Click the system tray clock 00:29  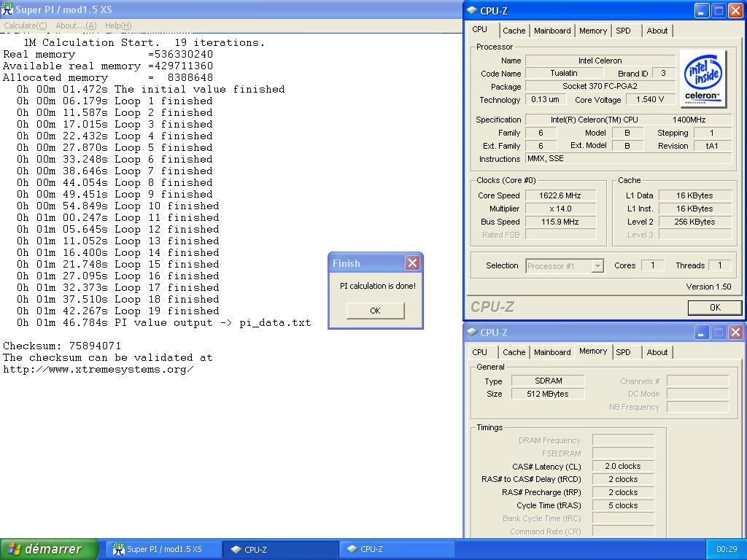pos(727,549)
